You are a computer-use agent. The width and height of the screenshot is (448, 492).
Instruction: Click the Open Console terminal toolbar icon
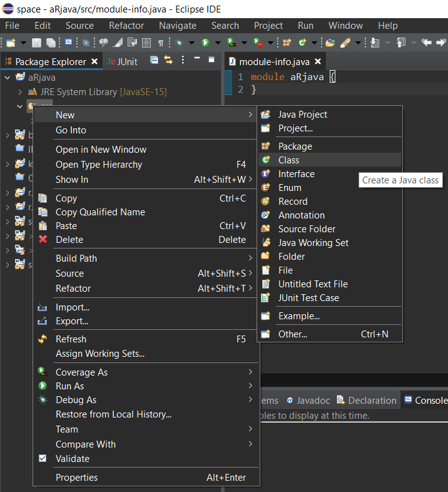(x=68, y=43)
